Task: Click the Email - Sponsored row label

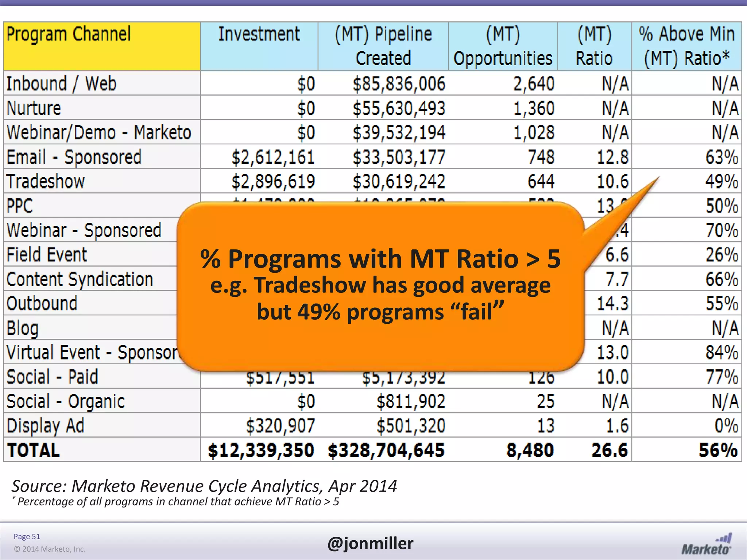Action: tap(74, 157)
